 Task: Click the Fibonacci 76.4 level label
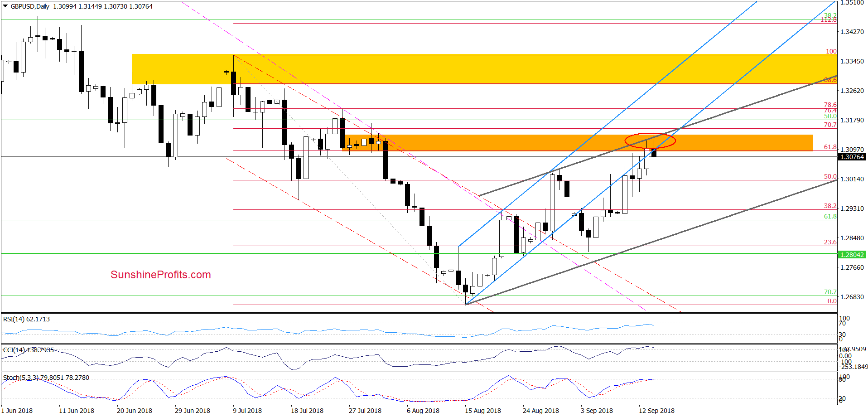coord(830,111)
